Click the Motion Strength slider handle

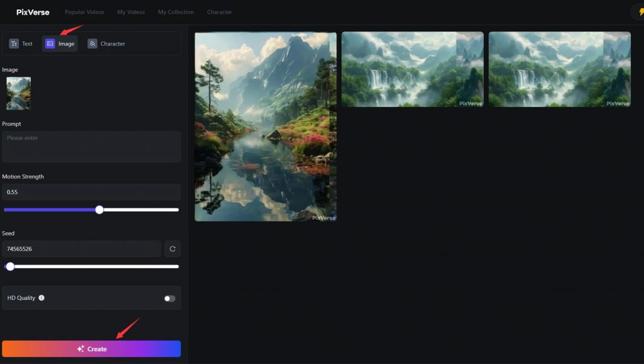tap(99, 210)
